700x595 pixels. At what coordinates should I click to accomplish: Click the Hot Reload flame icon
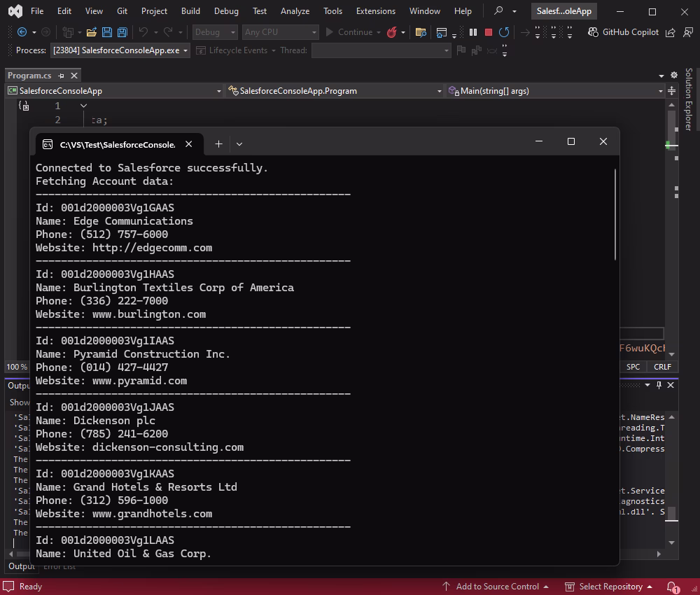(392, 31)
